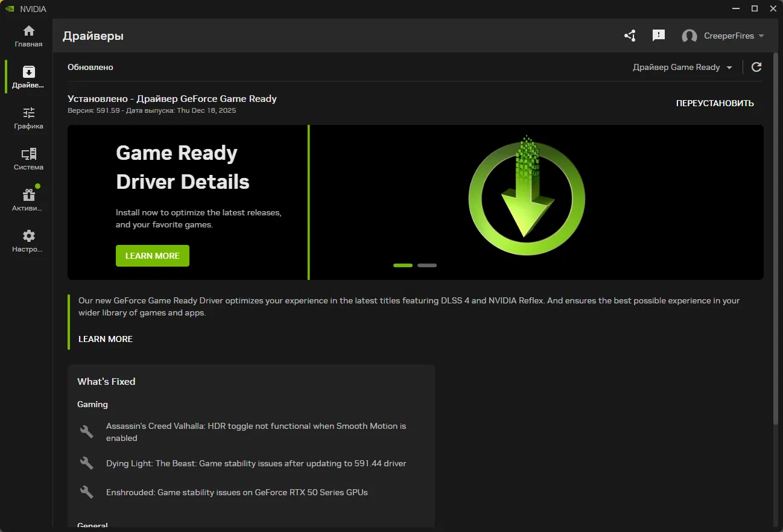Go to the Система section
Image resolution: width=783 pixels, height=532 pixels.
click(28, 159)
